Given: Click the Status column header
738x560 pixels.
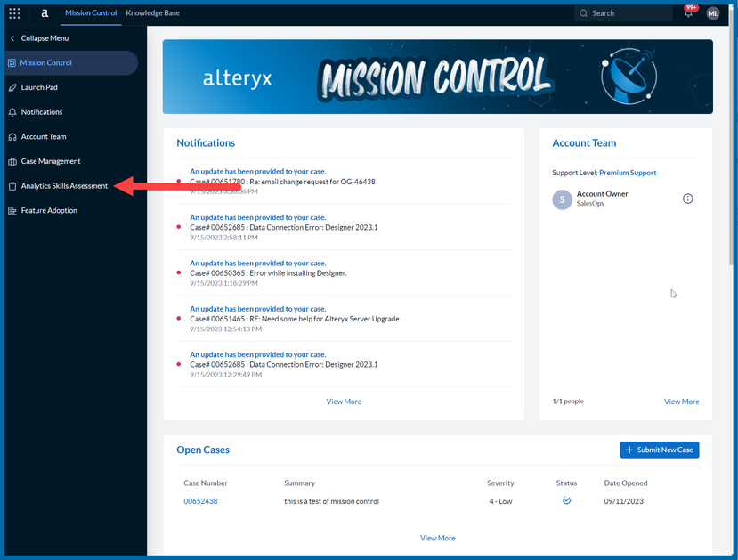Looking at the screenshot, I should click(x=566, y=483).
